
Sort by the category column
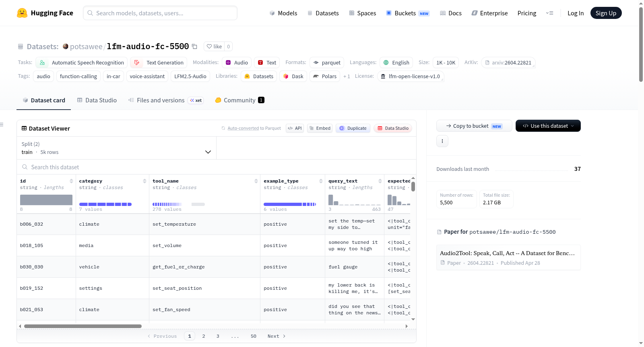144,181
